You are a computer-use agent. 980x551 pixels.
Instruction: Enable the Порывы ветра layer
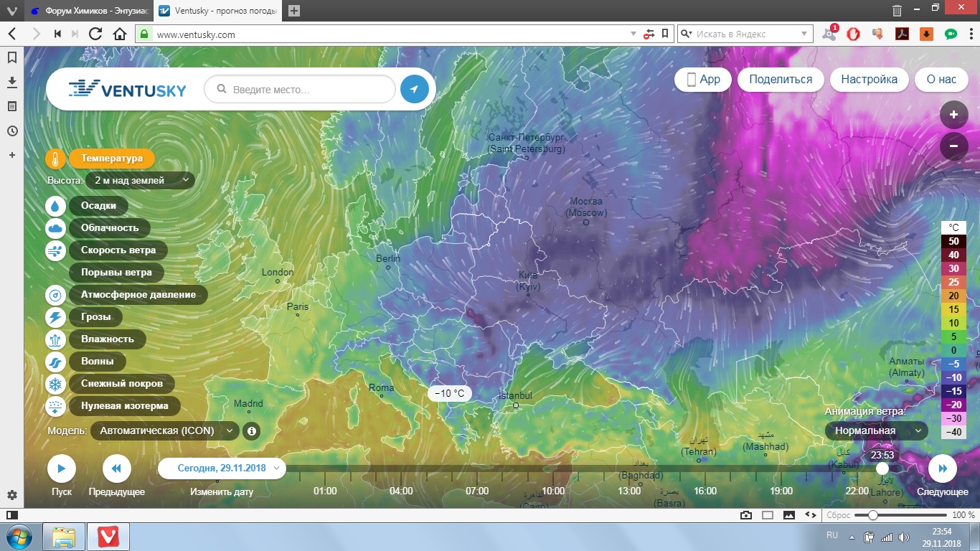[x=116, y=273]
